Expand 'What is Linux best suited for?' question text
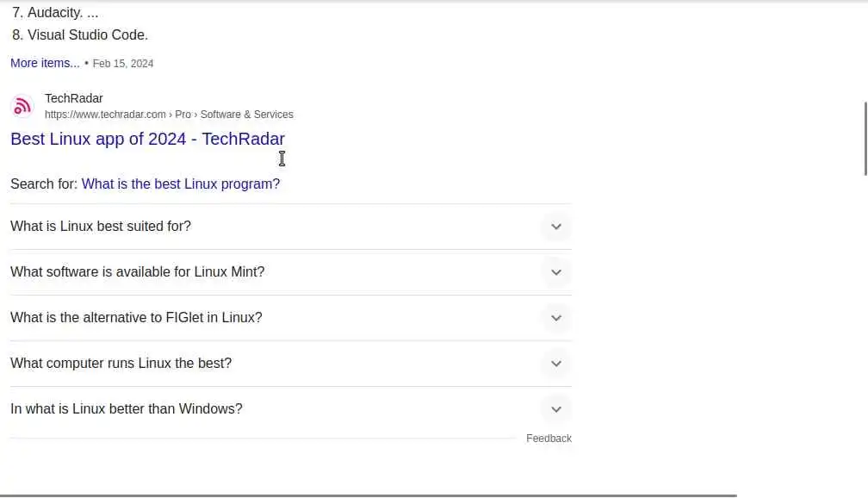Viewport: 868px width, 498px height. pos(101,227)
